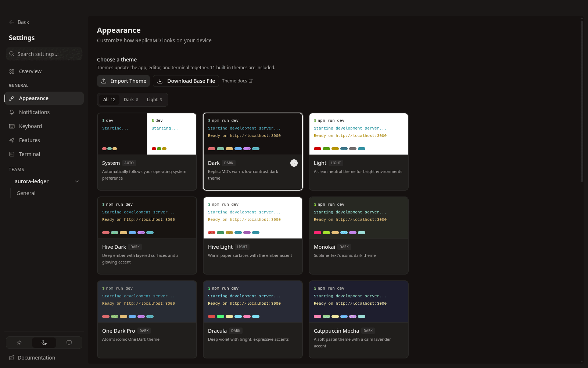Click the LIGHT badge on Hive Light card
The width and height of the screenshot is (588, 368).
tap(242, 247)
